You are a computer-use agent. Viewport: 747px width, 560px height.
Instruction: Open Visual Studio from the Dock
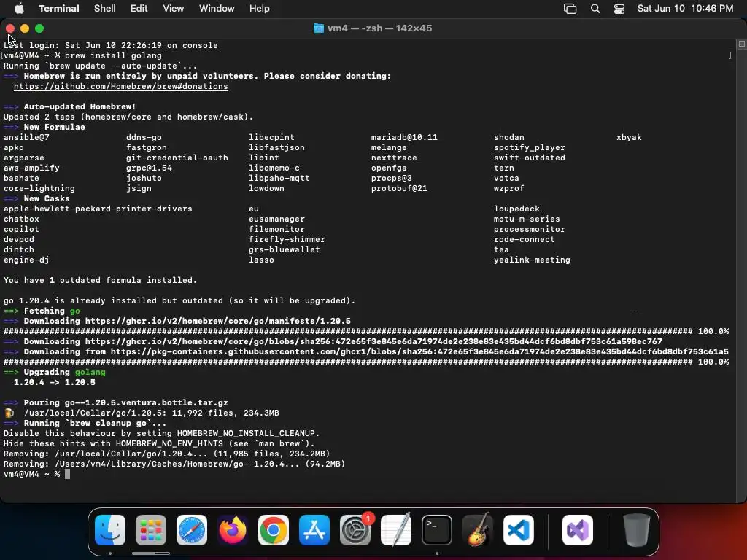pyautogui.click(x=578, y=530)
